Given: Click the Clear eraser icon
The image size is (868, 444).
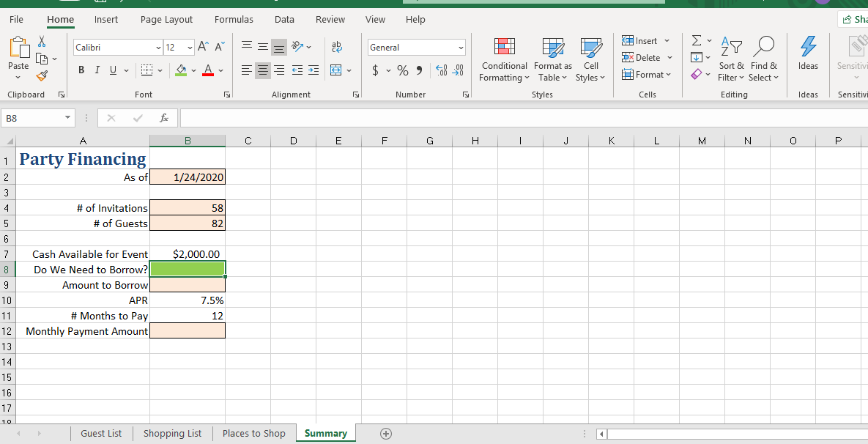Looking at the screenshot, I should pos(697,74).
